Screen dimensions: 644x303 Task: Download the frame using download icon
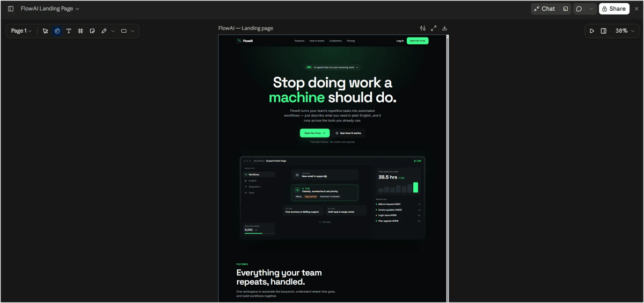pos(444,28)
